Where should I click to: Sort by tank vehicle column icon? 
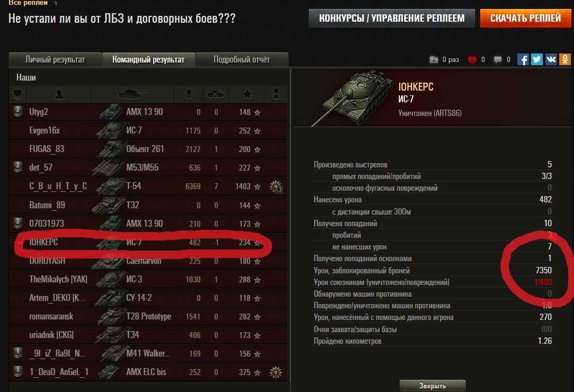(x=133, y=94)
